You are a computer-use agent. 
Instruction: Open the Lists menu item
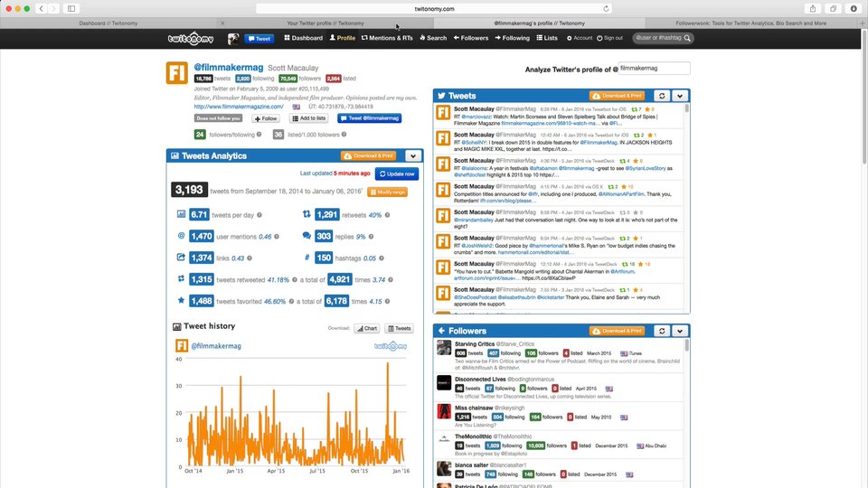547,38
